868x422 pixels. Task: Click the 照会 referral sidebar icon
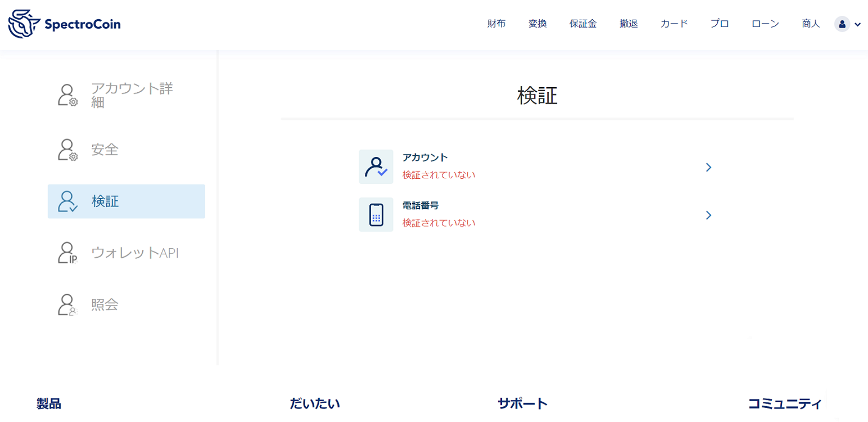pyautogui.click(x=67, y=305)
